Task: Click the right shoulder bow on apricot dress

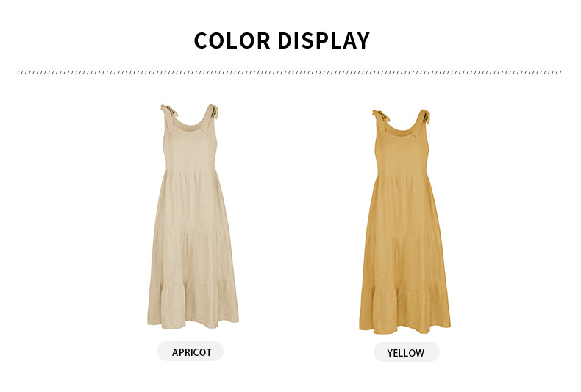Action: pyautogui.click(x=213, y=112)
